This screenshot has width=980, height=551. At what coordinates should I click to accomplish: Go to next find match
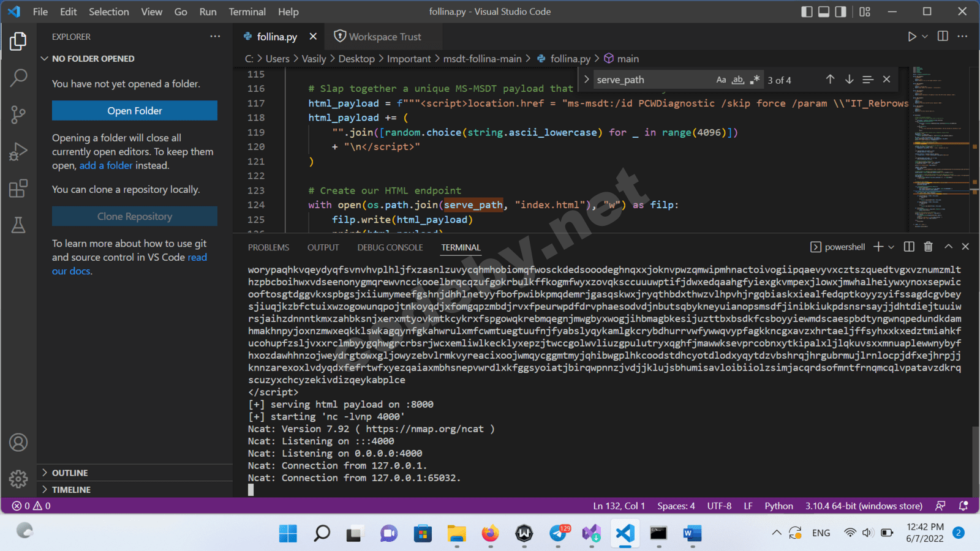coord(849,80)
